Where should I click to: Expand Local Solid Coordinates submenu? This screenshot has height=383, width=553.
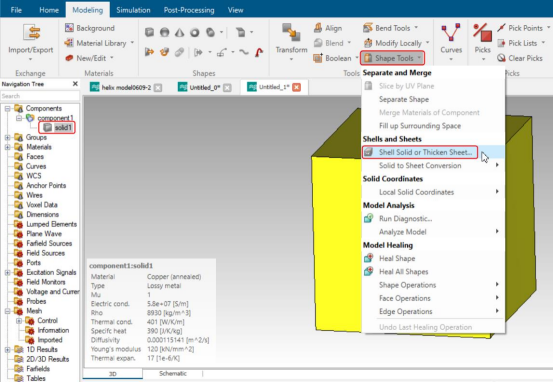(433, 192)
